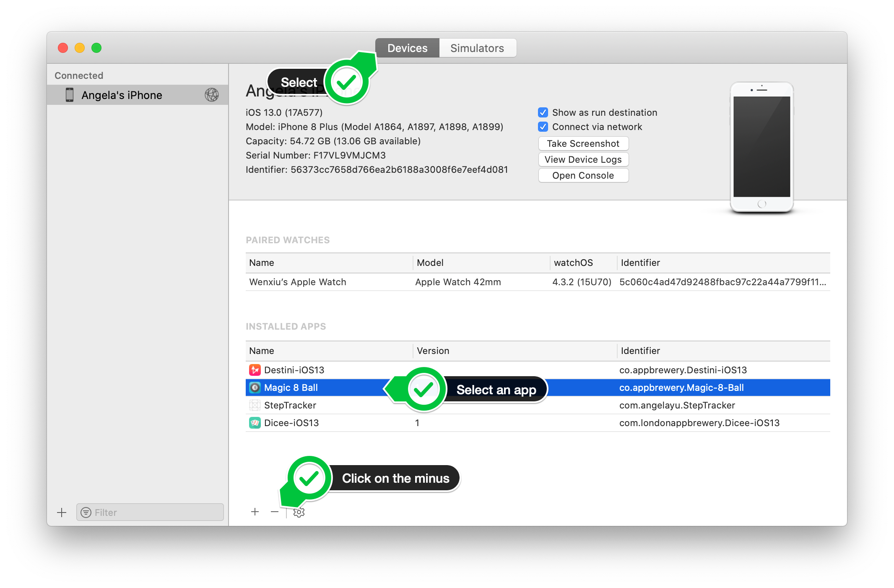Click the minus button to remove app
The image size is (894, 588).
[x=275, y=512]
